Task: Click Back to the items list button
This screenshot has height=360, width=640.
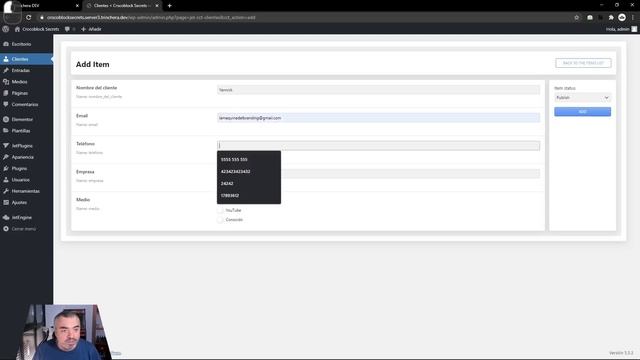Action: coord(583,63)
